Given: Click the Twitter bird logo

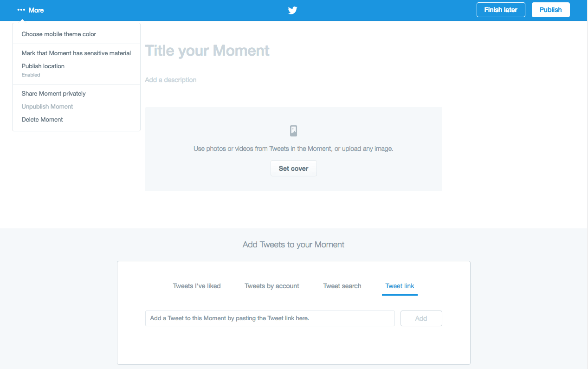Looking at the screenshot, I should tap(292, 10).
